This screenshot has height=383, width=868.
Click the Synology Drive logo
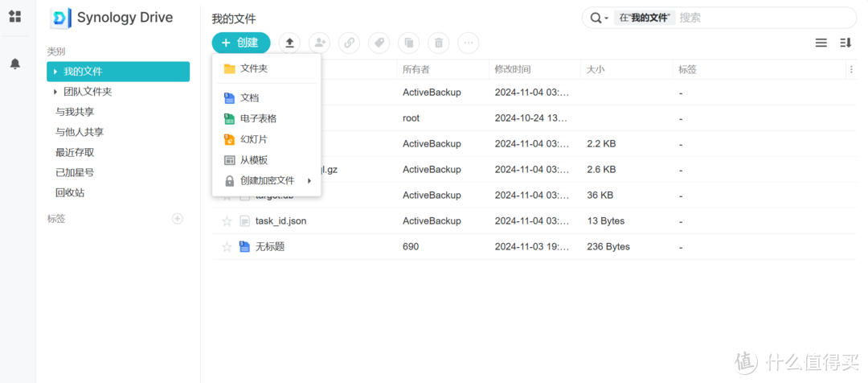[x=60, y=18]
